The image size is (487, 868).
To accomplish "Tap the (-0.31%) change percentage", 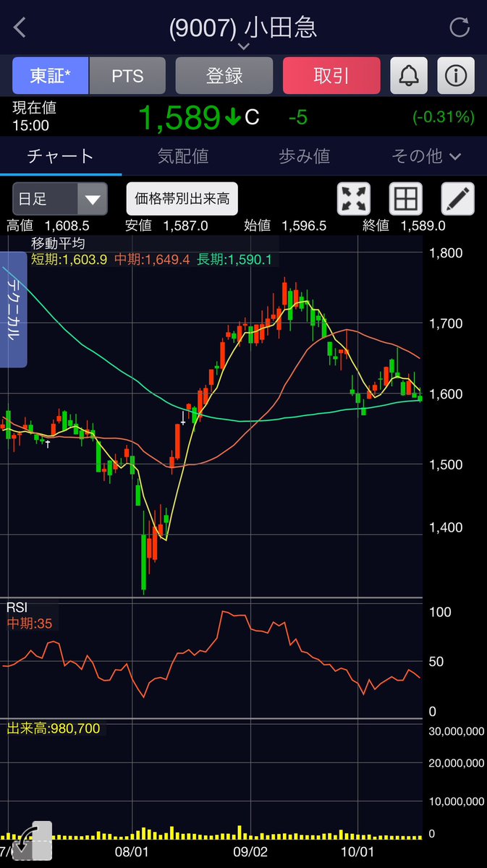I will click(x=444, y=116).
